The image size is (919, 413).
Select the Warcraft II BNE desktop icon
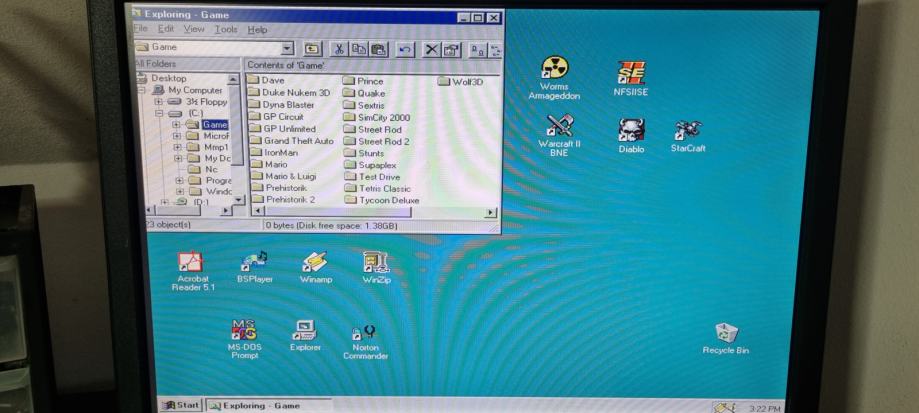coord(559,135)
